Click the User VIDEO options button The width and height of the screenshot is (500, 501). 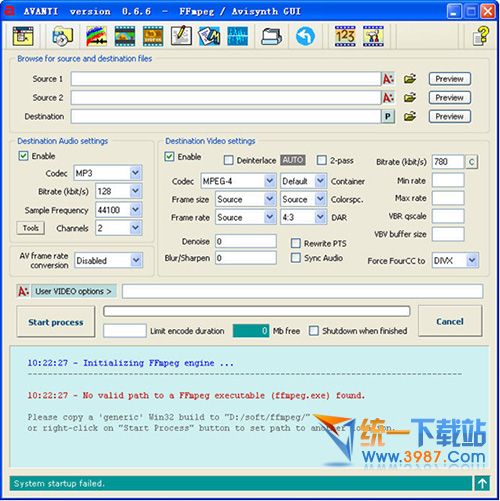coord(73,291)
